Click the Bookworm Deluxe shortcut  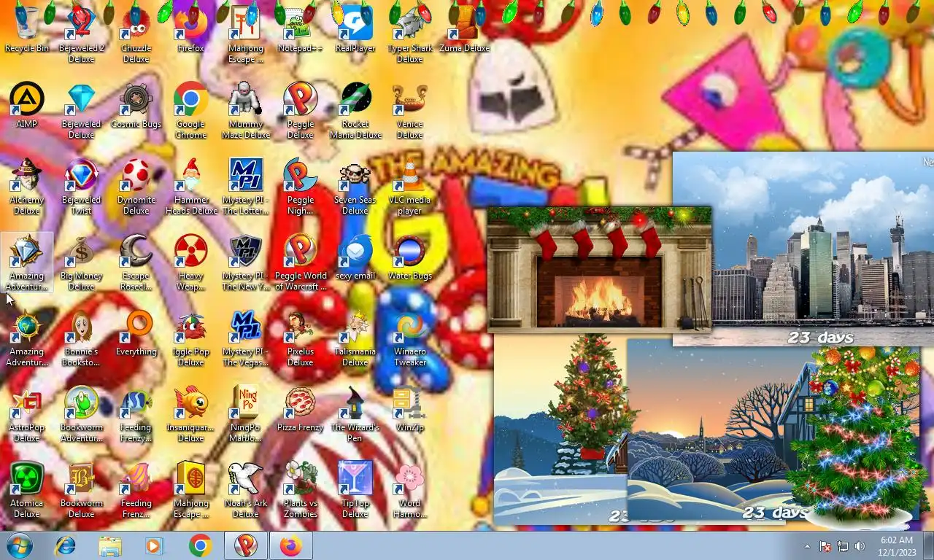coord(82,489)
